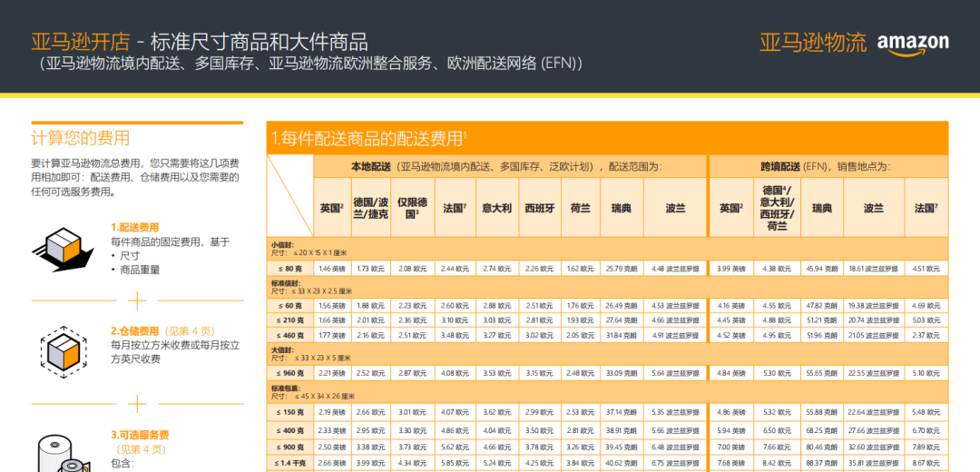Click the shipping box icon beside 配送费用

click(x=64, y=251)
